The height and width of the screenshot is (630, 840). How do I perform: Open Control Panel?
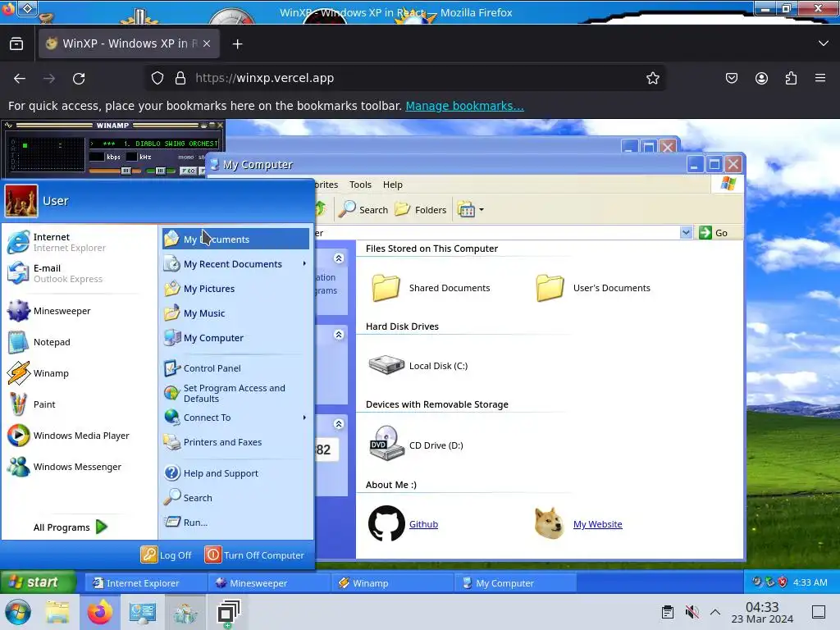pyautogui.click(x=235, y=368)
